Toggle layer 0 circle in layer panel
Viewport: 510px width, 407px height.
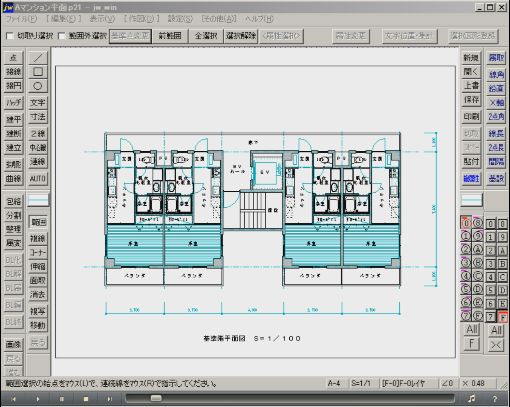click(x=466, y=223)
